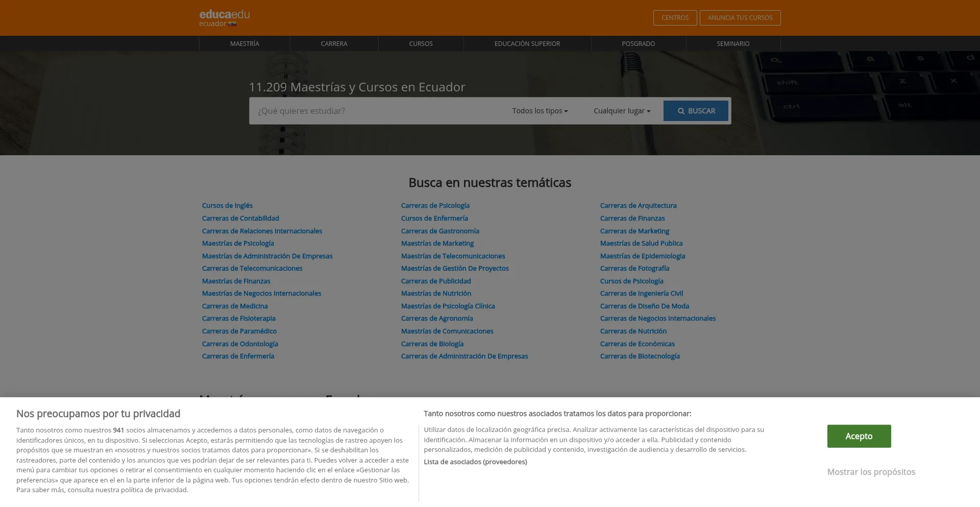
Task: Focus the '¿Qué quieres estudiar?' search field
Action: 378,111
